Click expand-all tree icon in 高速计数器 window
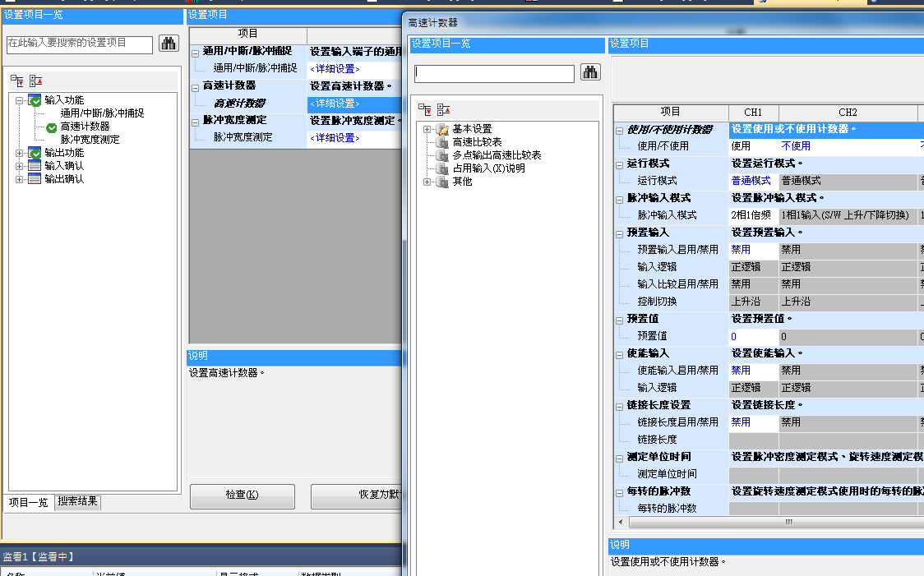The image size is (924, 576). click(x=425, y=109)
